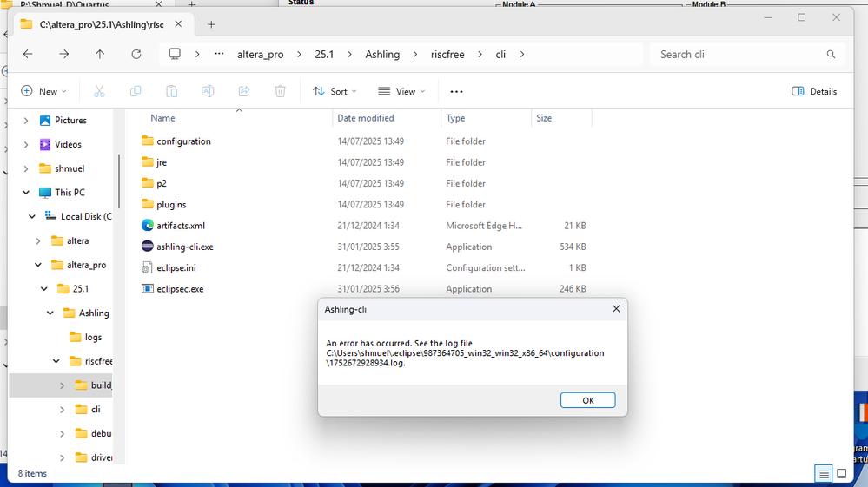The width and height of the screenshot is (868, 487).
Task: Refresh the cli folder view
Action: pos(136,54)
